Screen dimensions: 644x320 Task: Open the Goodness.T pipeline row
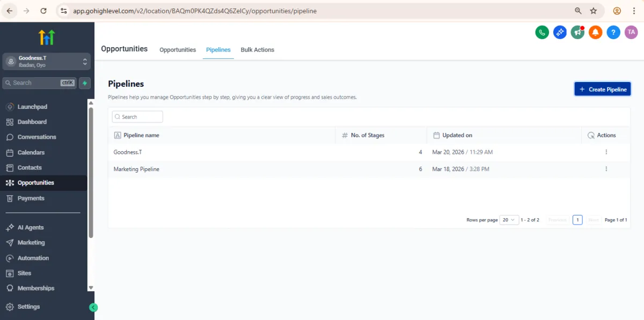coord(369,152)
